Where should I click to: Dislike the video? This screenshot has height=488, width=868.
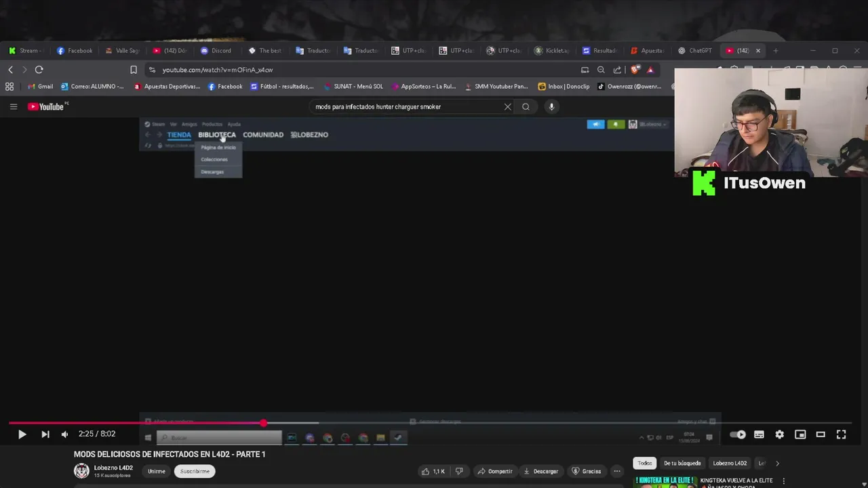(459, 471)
